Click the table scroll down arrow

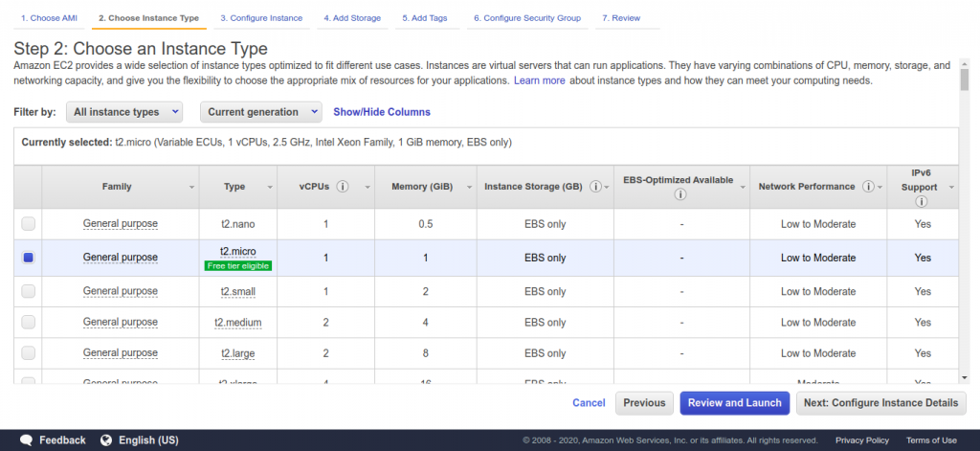point(965,377)
